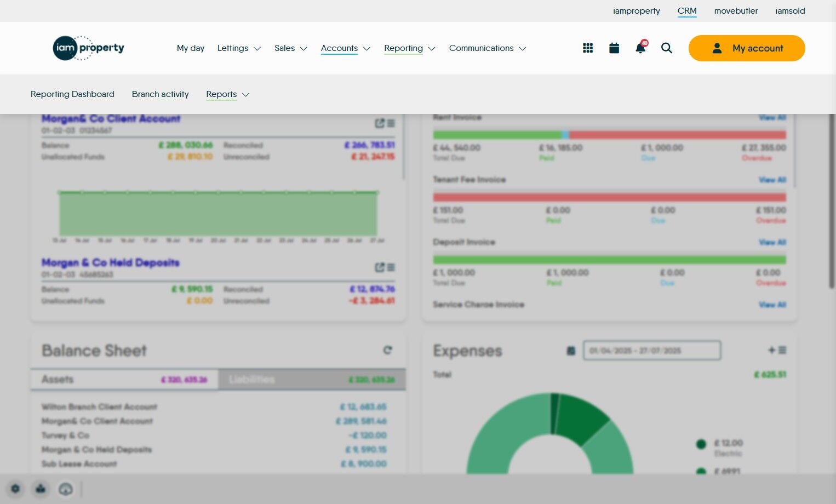Click the My account button

click(x=747, y=48)
